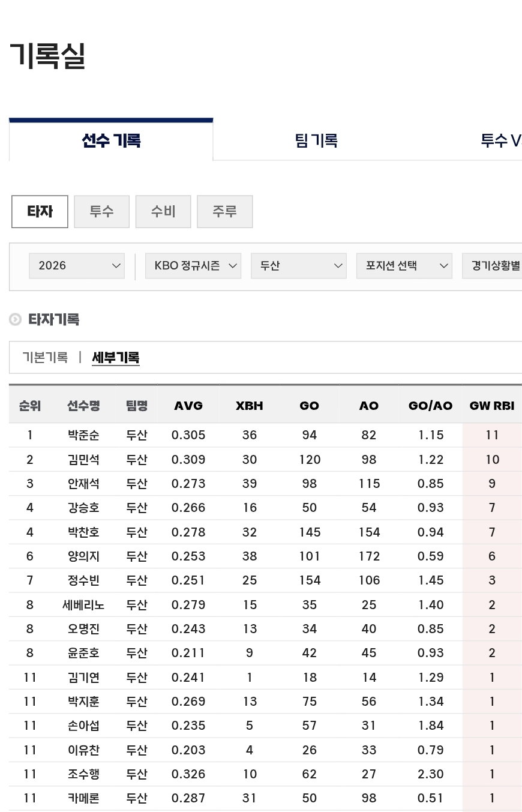
Task: Open player 세베리노's profile
Action: click(x=83, y=605)
